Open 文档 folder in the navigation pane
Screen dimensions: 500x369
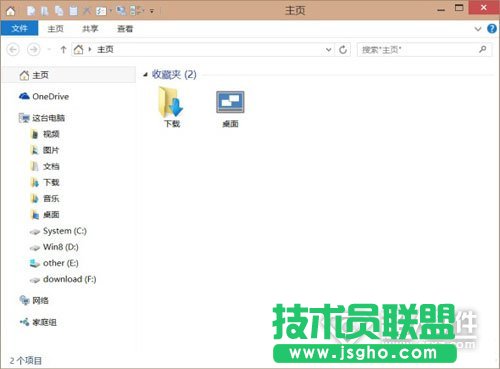(x=51, y=166)
